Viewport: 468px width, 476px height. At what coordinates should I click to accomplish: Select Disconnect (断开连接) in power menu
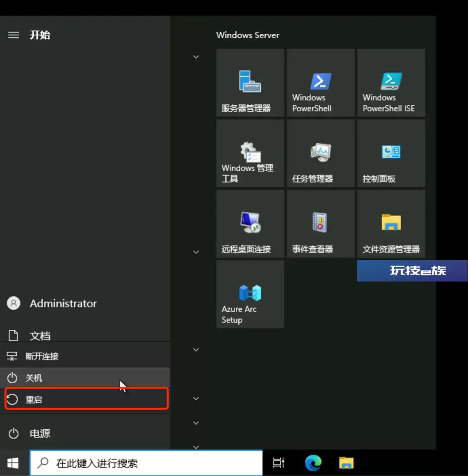pyautogui.click(x=85, y=356)
